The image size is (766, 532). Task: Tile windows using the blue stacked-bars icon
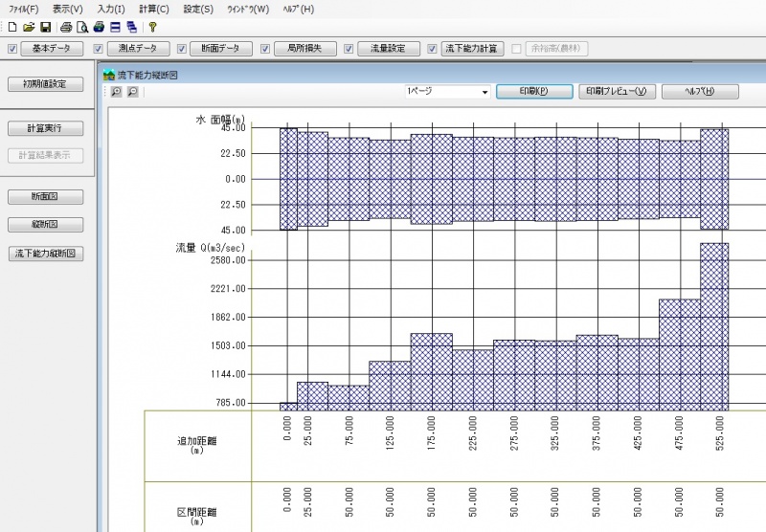point(115,28)
